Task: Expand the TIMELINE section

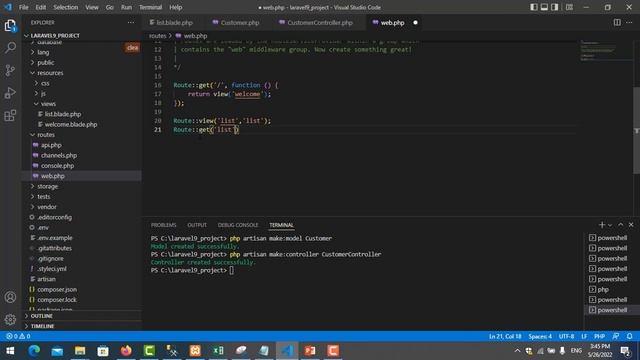Action: [42, 326]
